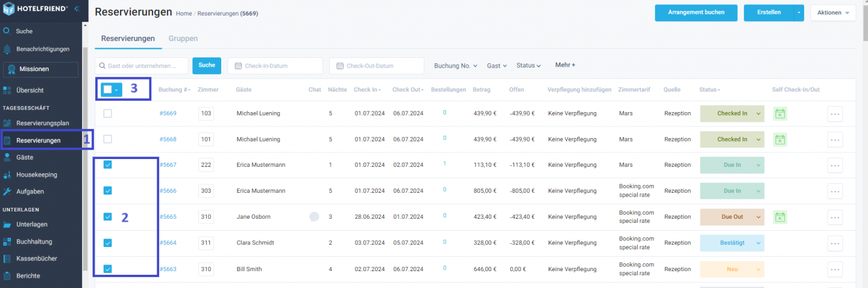Click the self check-in icon for booking #5668
Screen dimensions: 868x288
[x=780, y=139]
